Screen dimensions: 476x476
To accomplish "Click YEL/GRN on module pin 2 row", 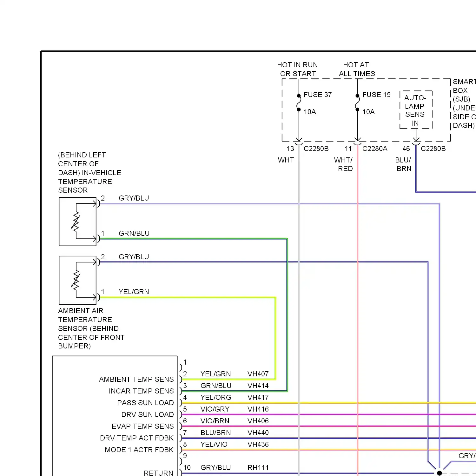I will 215,374.
